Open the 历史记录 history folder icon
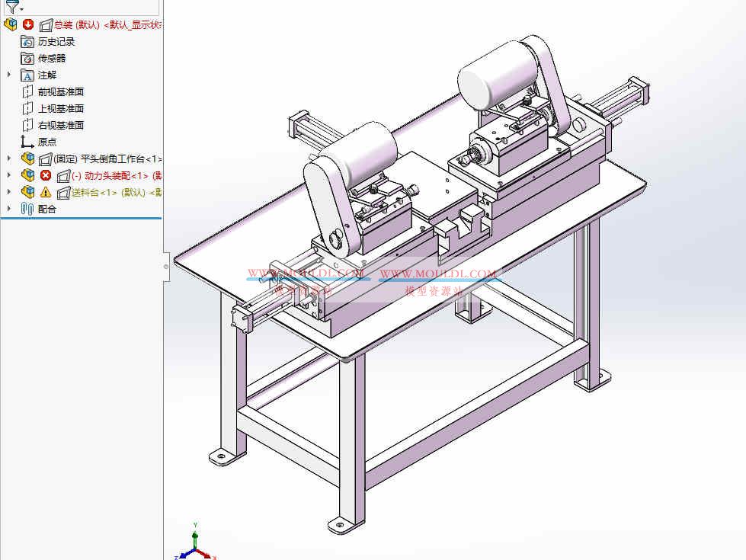The image size is (746, 560). click(26, 42)
